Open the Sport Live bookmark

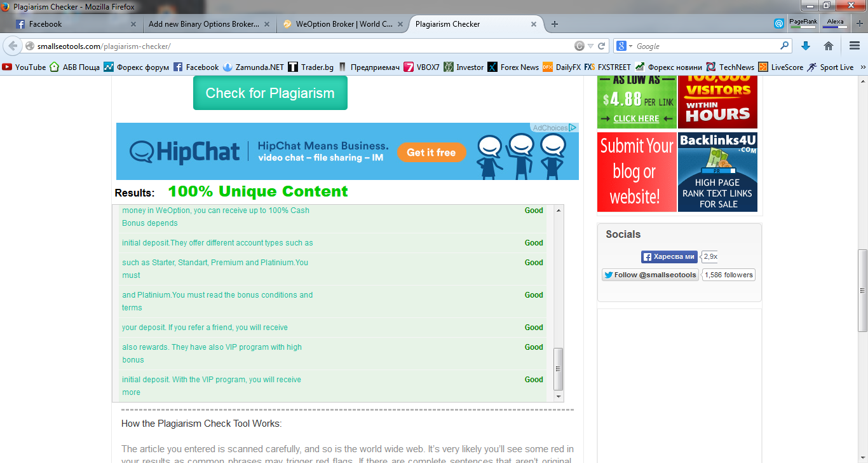tap(831, 67)
